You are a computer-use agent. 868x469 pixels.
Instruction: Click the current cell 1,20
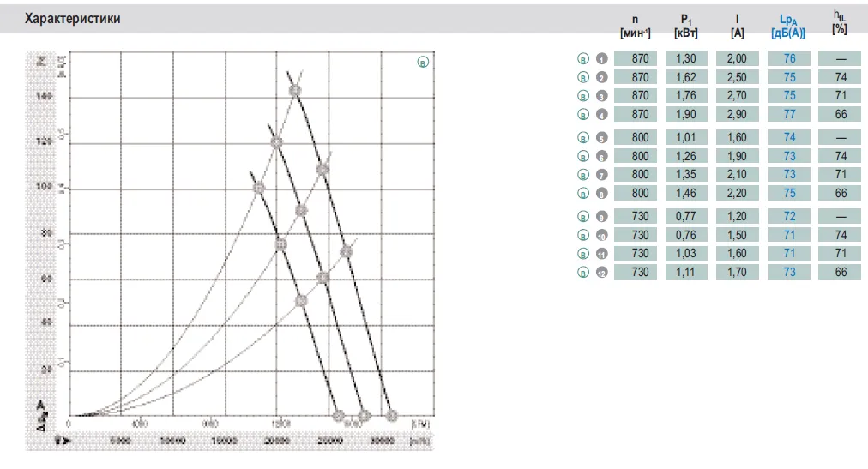pos(738,217)
